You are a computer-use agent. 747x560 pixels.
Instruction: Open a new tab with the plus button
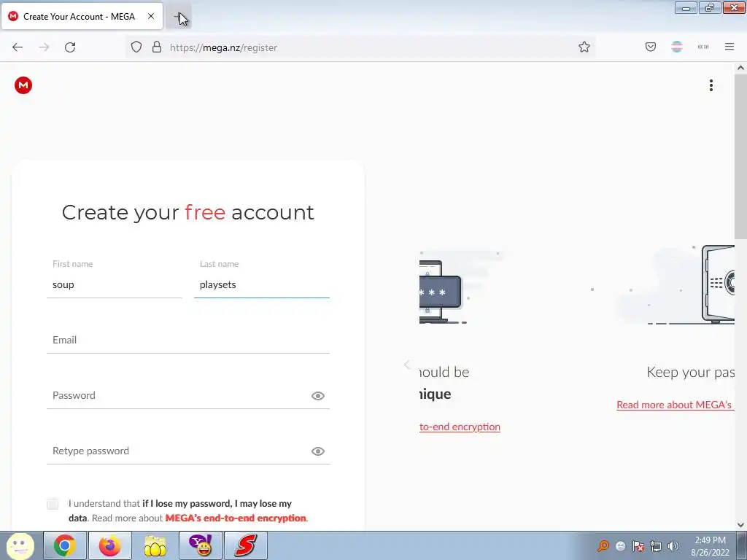179,17
